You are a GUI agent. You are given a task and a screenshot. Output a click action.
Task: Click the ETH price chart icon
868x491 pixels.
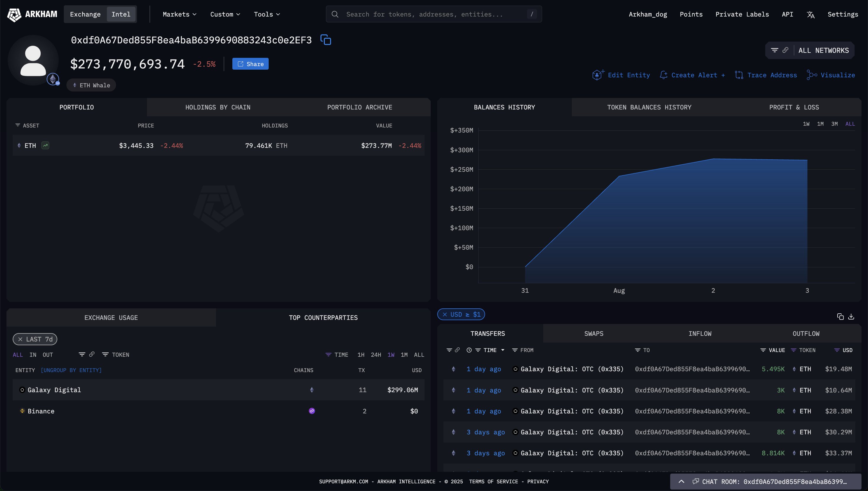[x=45, y=145]
